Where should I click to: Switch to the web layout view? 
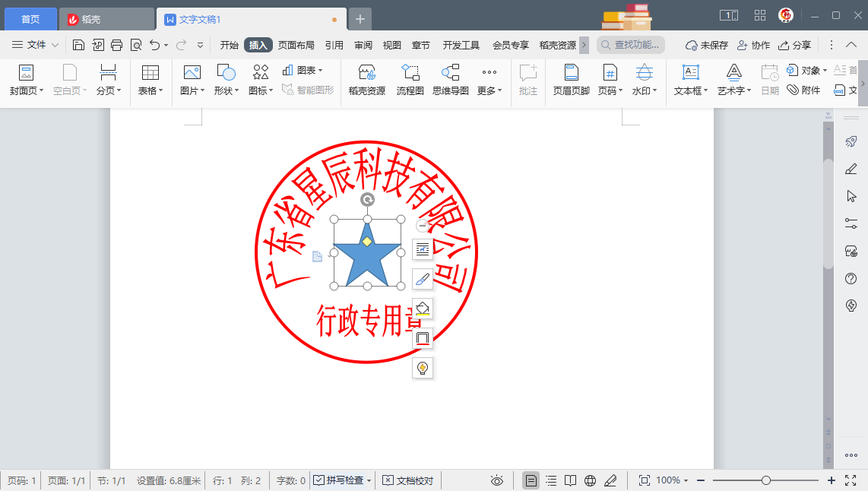[x=590, y=480]
